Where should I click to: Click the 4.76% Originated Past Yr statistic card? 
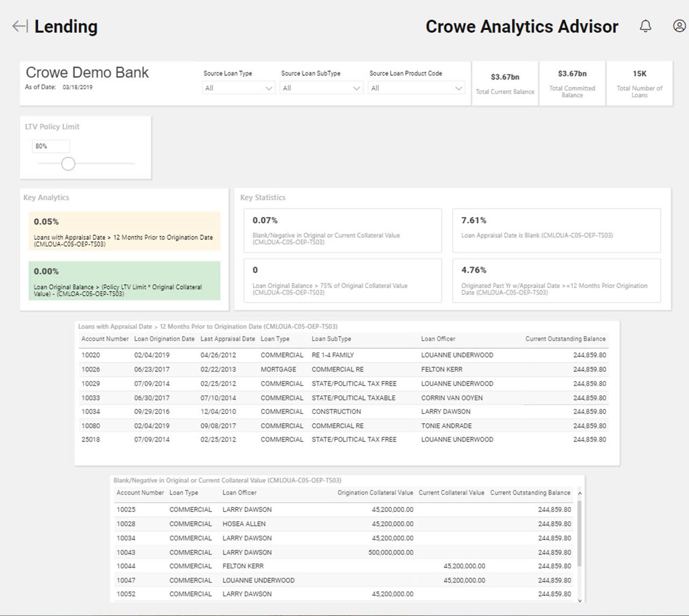[556, 281]
